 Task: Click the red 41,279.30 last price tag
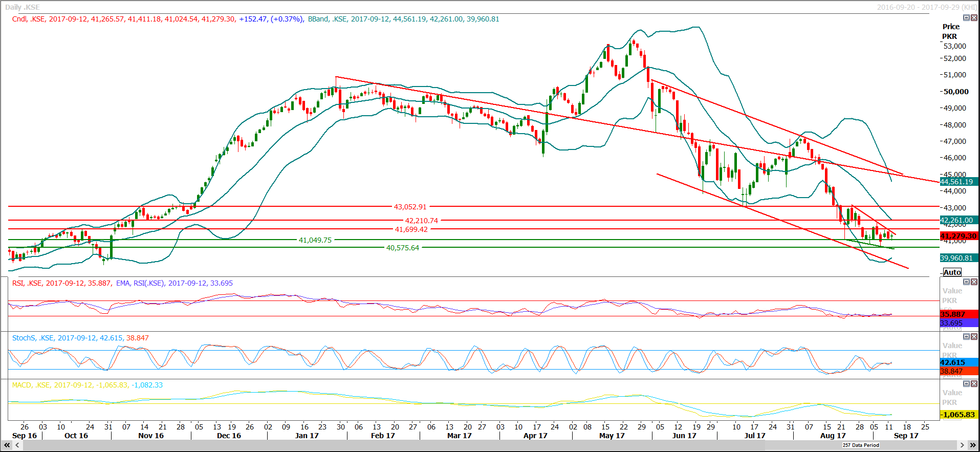[959, 236]
